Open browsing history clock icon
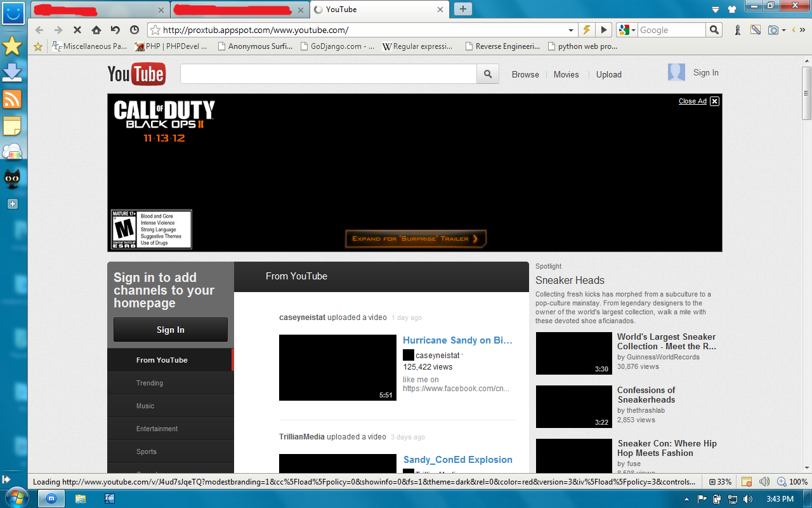Viewport: 812px width, 508px height. [134, 30]
